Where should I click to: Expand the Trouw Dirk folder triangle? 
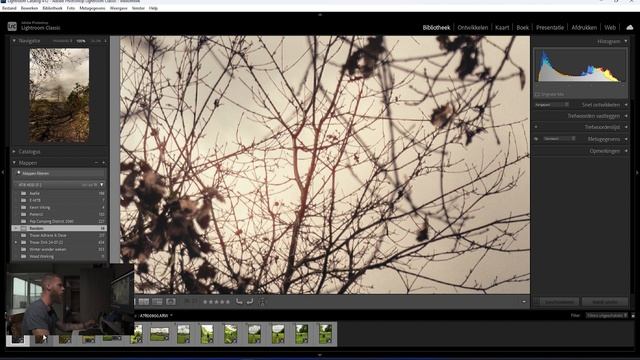click(16, 242)
